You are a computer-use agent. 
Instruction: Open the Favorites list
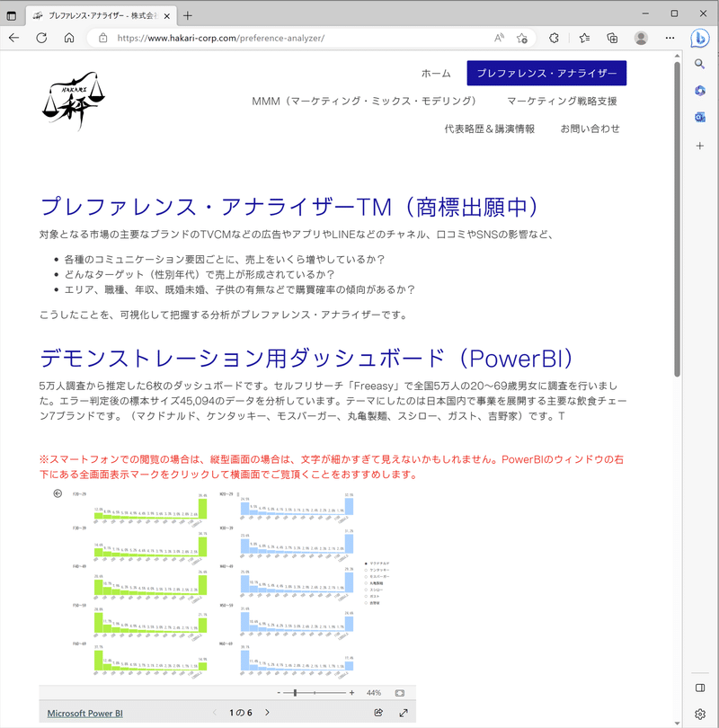coord(584,38)
